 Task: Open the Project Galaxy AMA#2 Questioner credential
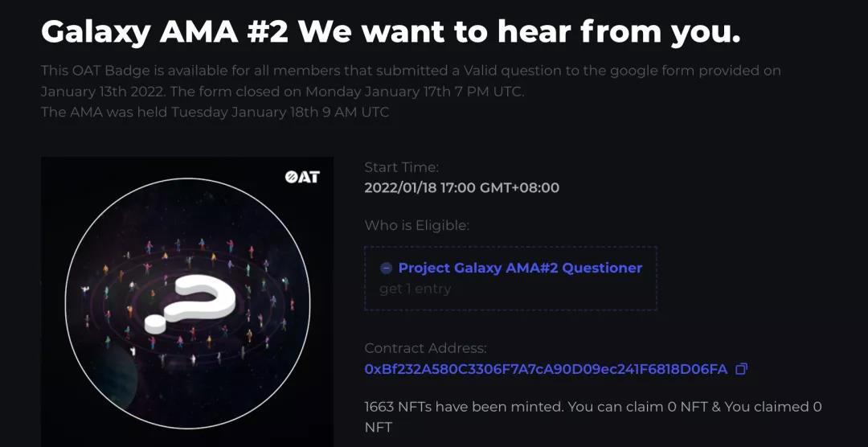click(x=520, y=269)
